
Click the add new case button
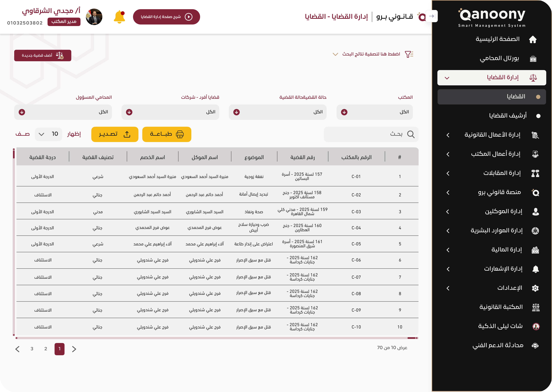[43, 56]
